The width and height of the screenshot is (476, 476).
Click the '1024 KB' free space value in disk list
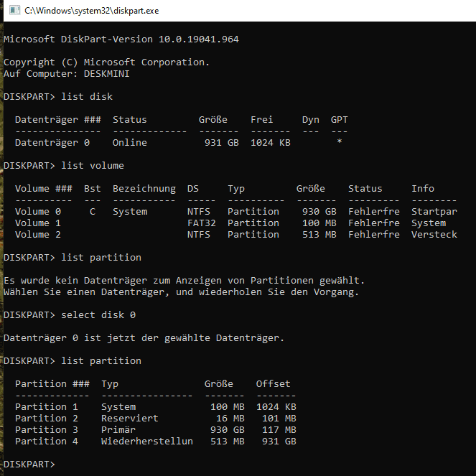pos(271,143)
